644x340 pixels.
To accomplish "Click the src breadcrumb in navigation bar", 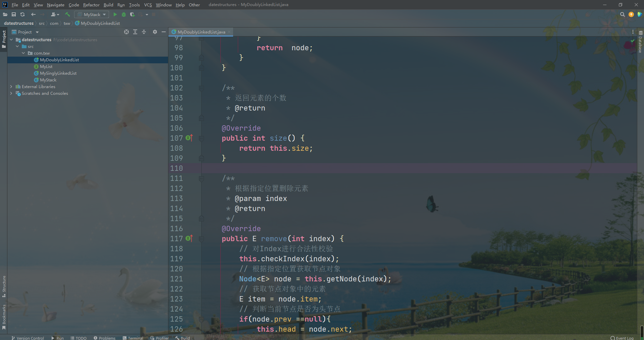I will click(42, 23).
